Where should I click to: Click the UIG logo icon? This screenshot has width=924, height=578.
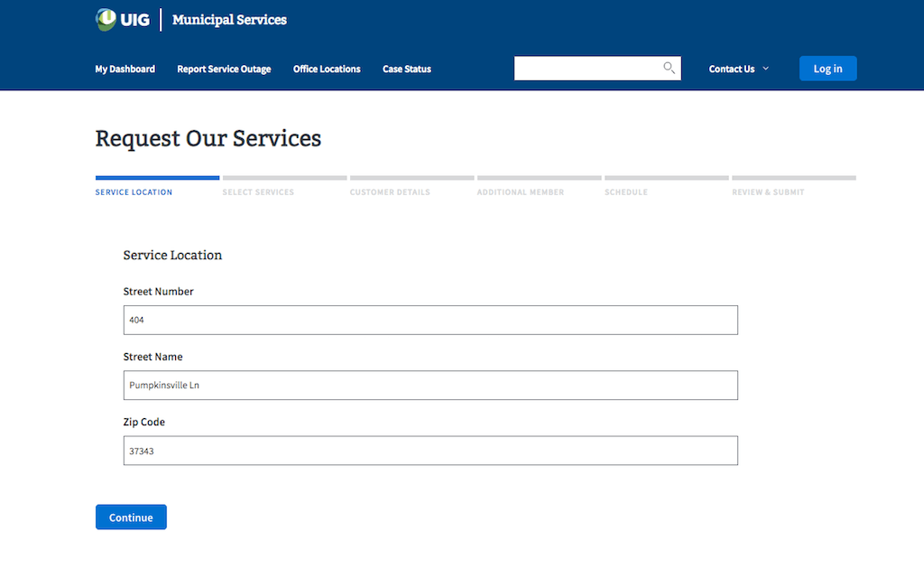(106, 19)
